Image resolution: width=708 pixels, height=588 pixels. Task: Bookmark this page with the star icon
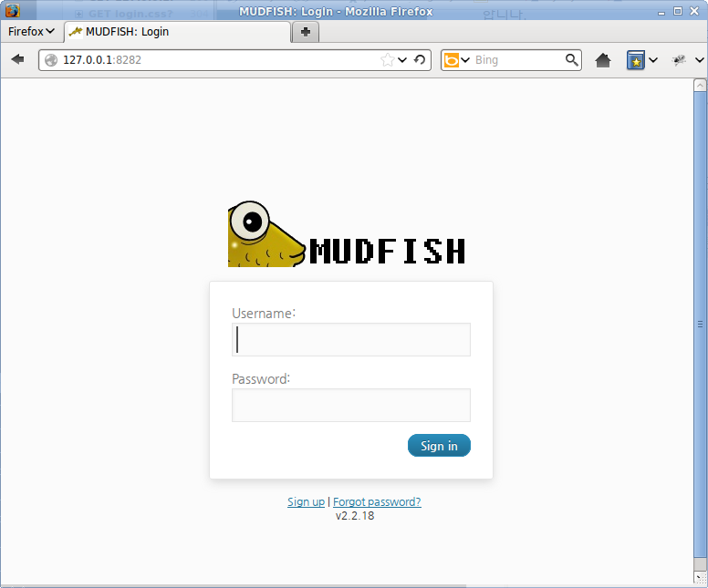(x=388, y=59)
